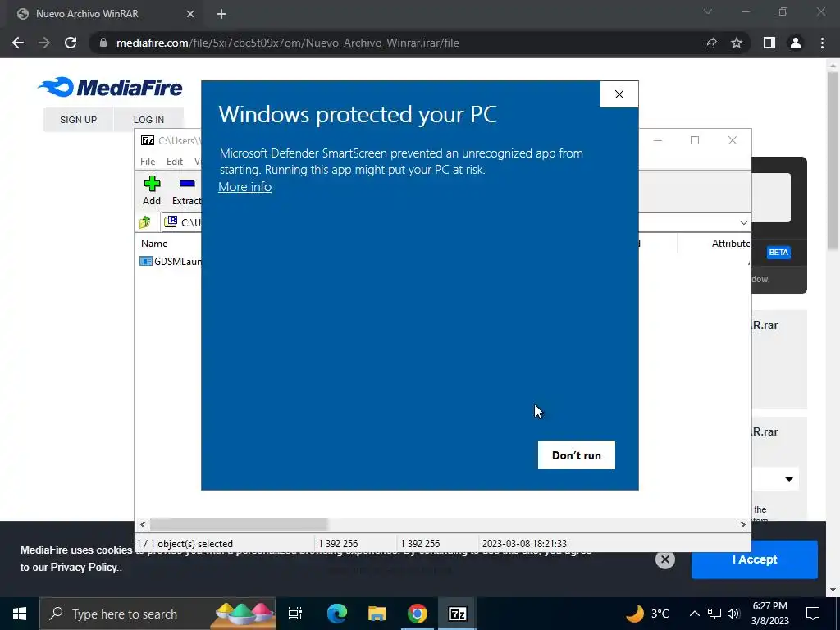Switch to 7-Zip on taskbar
Viewport: 840px width, 630px height.
pyautogui.click(x=457, y=614)
